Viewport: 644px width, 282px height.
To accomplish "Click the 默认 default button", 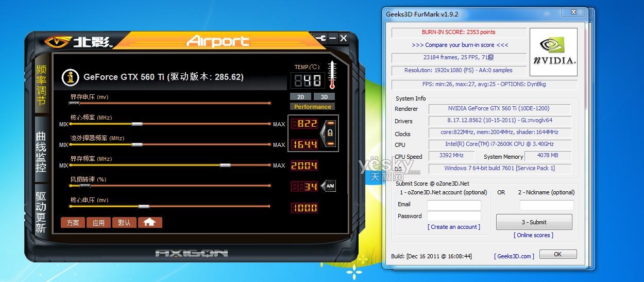I will click(x=124, y=223).
